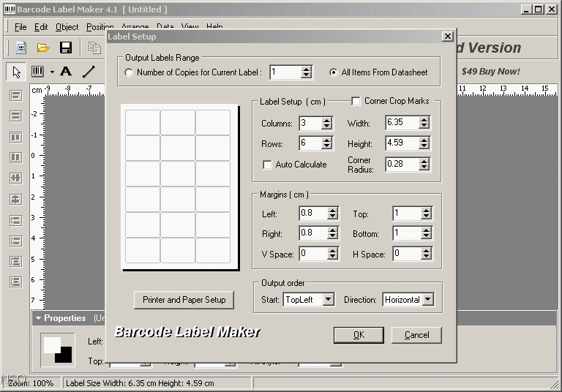562x392 pixels.
Task: Click the Printer and Paper Setup button
Action: pos(184,300)
